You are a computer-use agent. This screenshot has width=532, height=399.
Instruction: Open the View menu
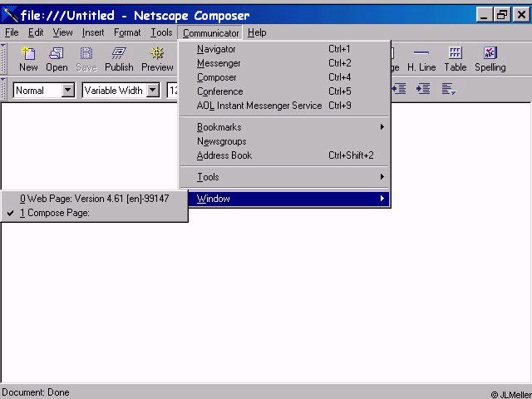coord(62,32)
